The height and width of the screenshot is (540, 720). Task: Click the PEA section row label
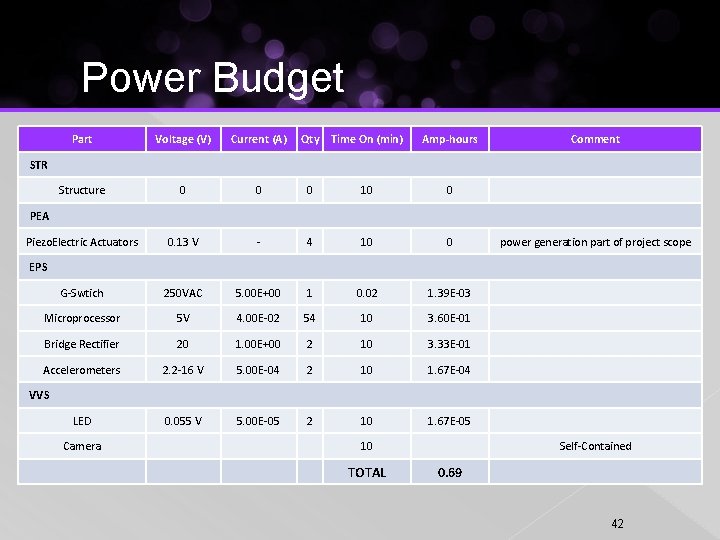pos(39,216)
